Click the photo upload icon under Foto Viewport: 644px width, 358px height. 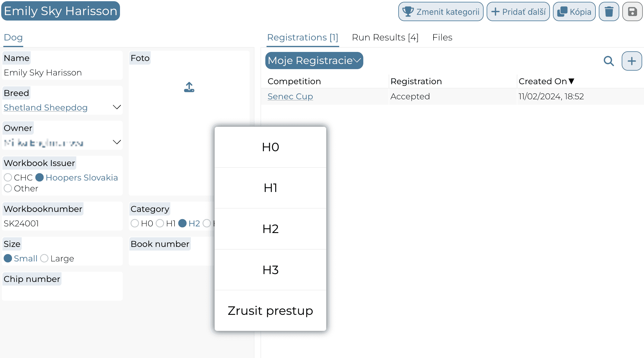click(189, 87)
